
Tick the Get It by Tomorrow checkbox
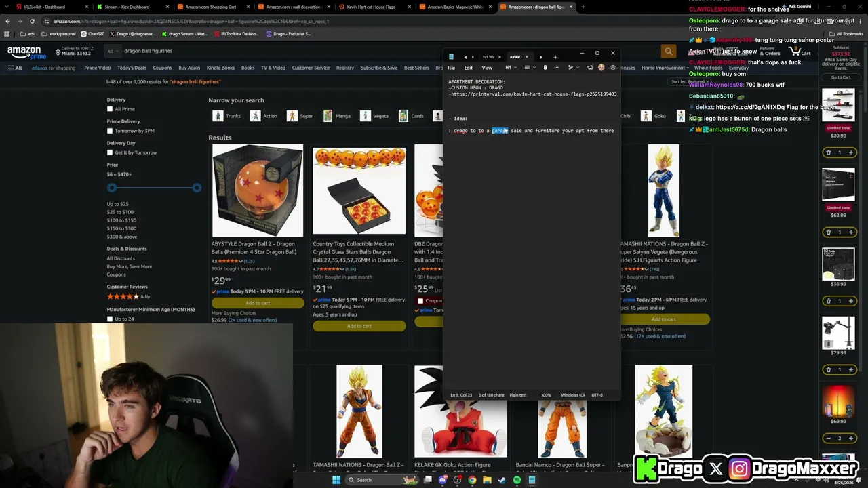point(110,152)
